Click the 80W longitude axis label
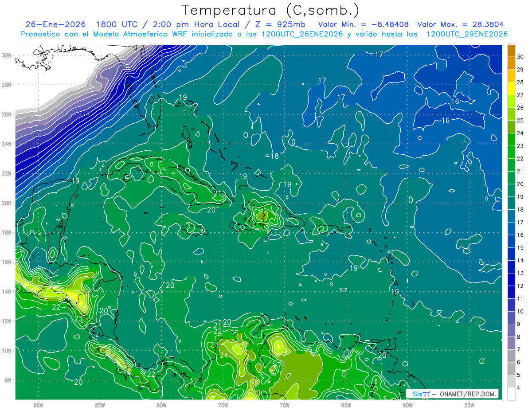Screen dimensions: 532x411 (x=161, y=406)
